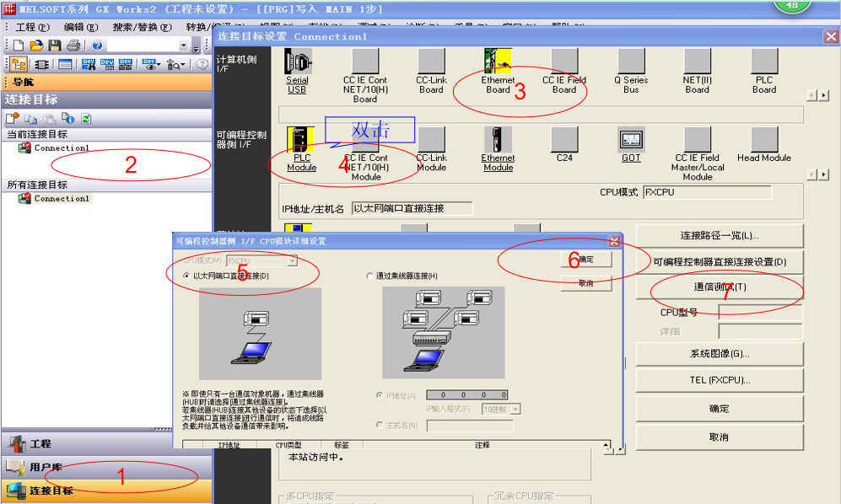Open the 工程 menu
Screen dimensions: 841x504
32,27
